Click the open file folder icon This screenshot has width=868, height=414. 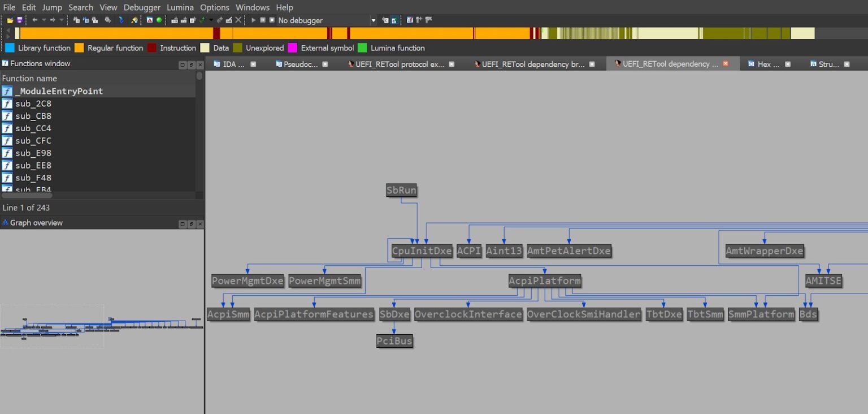[10, 20]
